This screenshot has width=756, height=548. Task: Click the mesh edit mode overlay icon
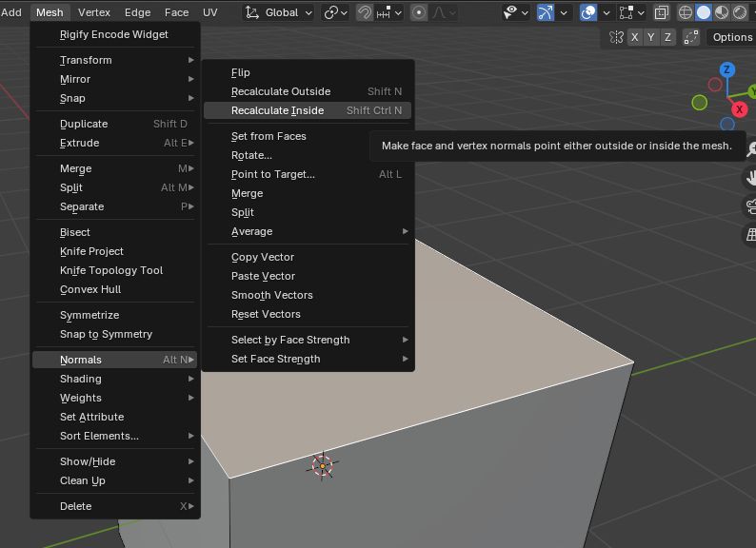[x=626, y=12]
